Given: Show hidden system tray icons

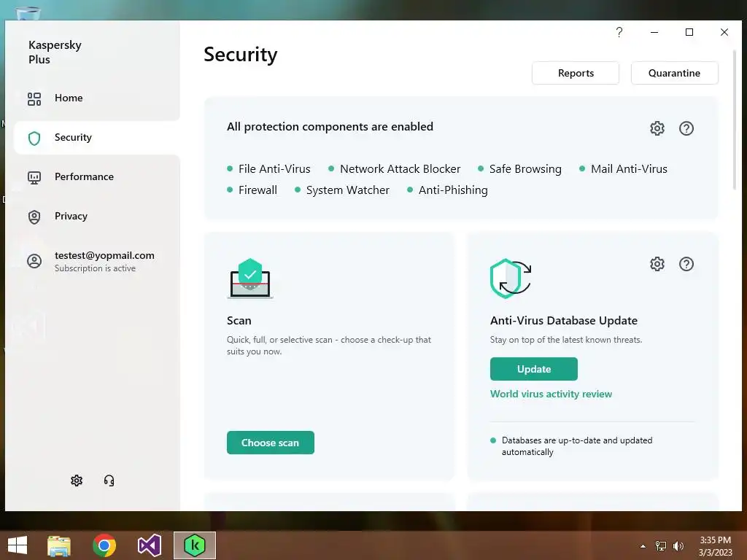Looking at the screenshot, I should tap(643, 546).
